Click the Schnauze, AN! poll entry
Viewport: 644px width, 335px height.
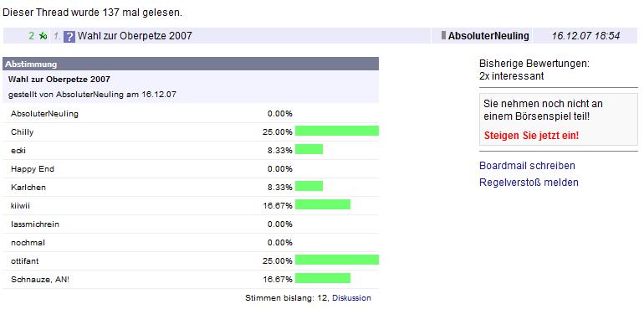pyautogui.click(x=191, y=279)
